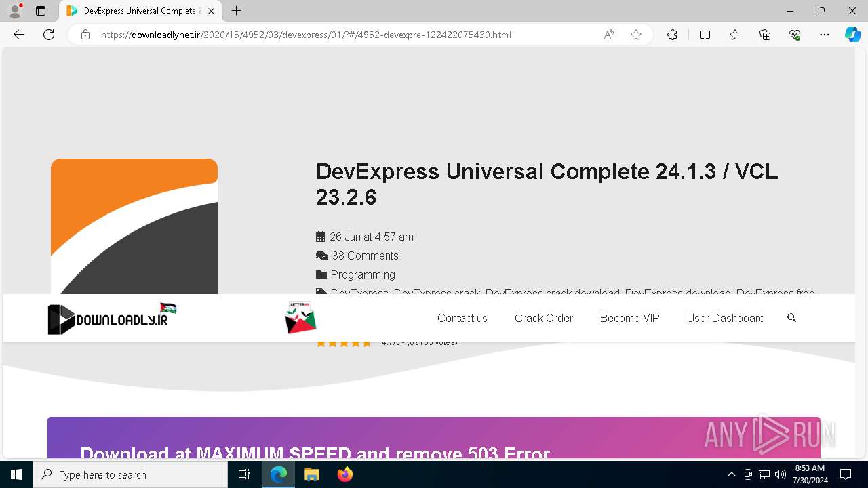
Task: Open the Copilot sidebar icon
Action: point(852,35)
